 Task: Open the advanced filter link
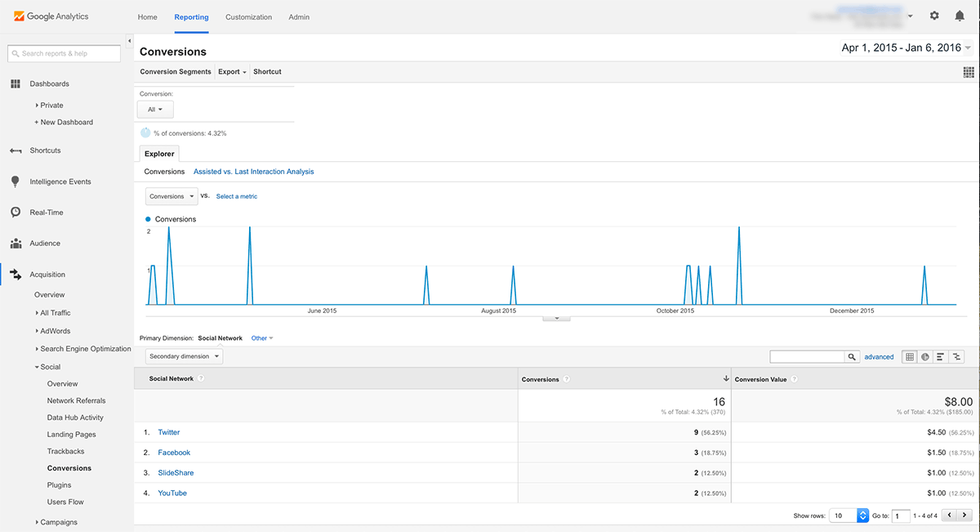879,357
